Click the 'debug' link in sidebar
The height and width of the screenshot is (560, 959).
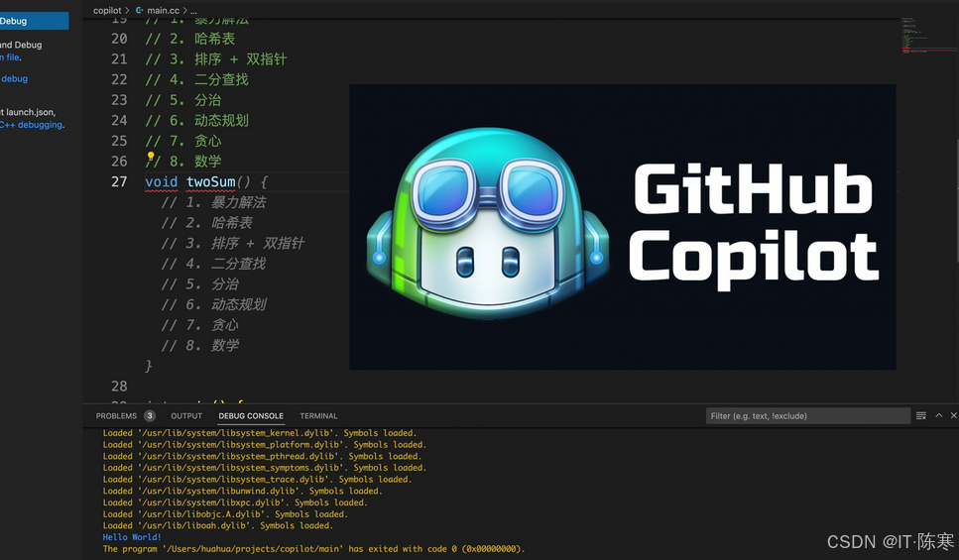pos(14,79)
